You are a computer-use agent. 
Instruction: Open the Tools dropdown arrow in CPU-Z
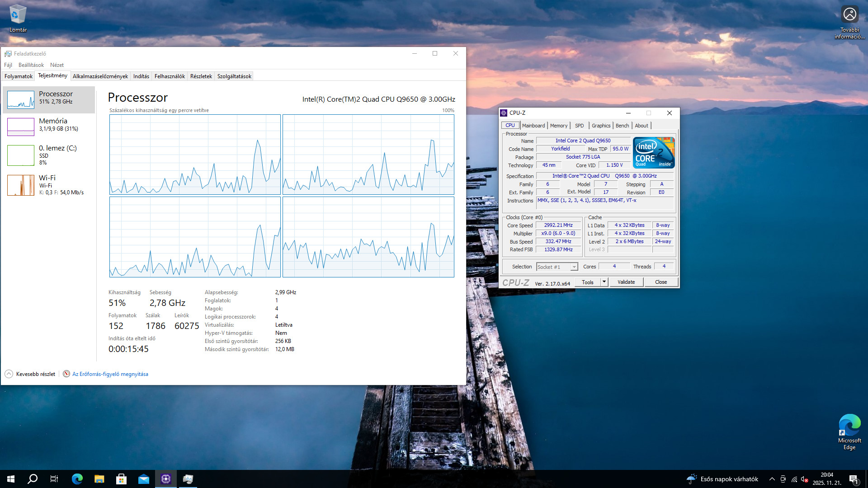pos(604,282)
